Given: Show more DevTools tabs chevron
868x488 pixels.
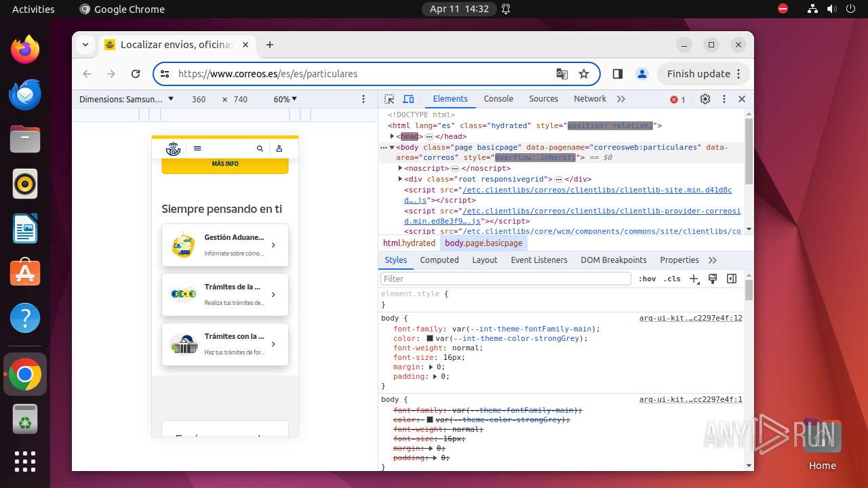Looking at the screenshot, I should 621,99.
